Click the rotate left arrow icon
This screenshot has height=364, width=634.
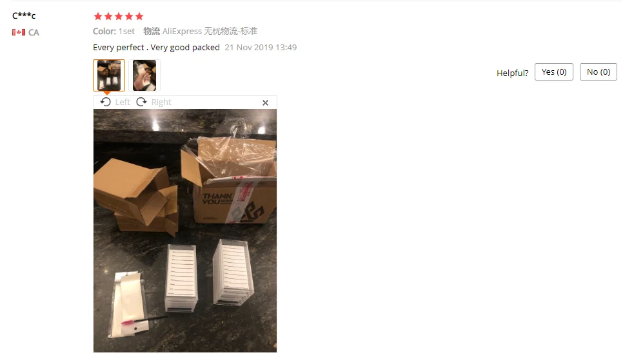coord(106,102)
